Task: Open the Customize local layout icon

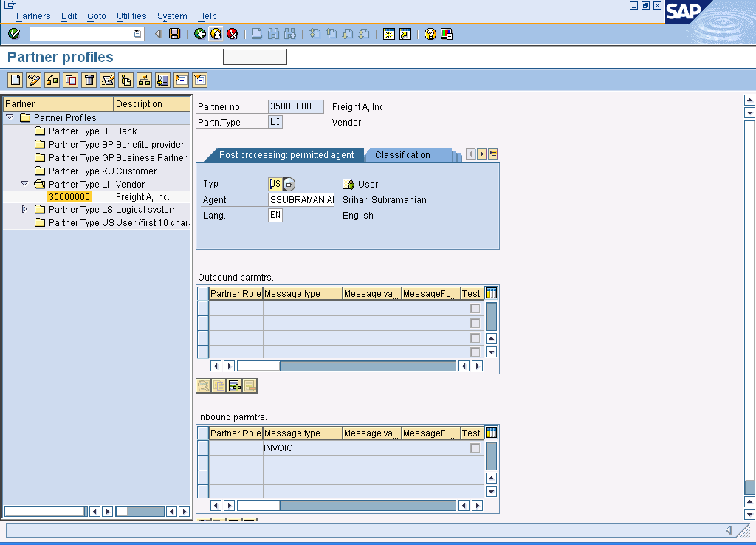Action: [447, 34]
